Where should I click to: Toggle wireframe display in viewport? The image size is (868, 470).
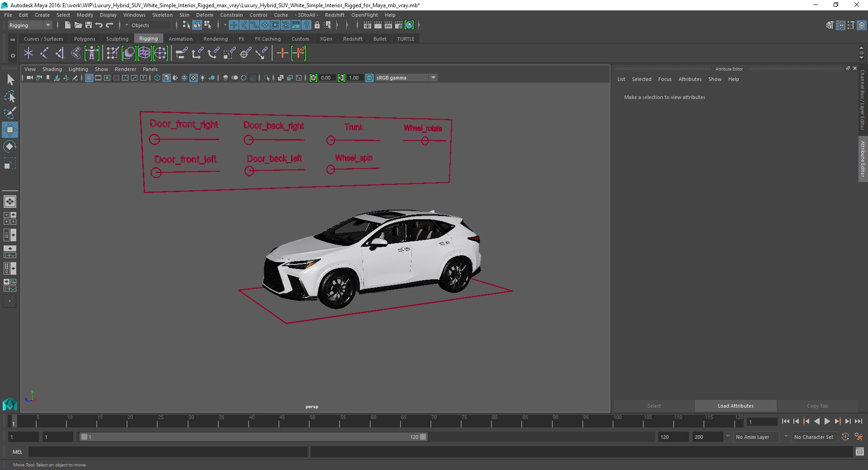pos(157,78)
